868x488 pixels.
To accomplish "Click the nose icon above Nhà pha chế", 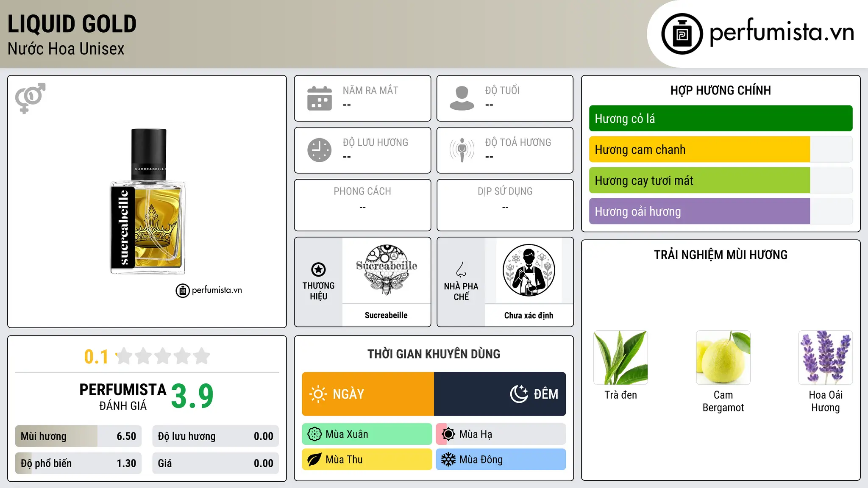I will coord(461,269).
